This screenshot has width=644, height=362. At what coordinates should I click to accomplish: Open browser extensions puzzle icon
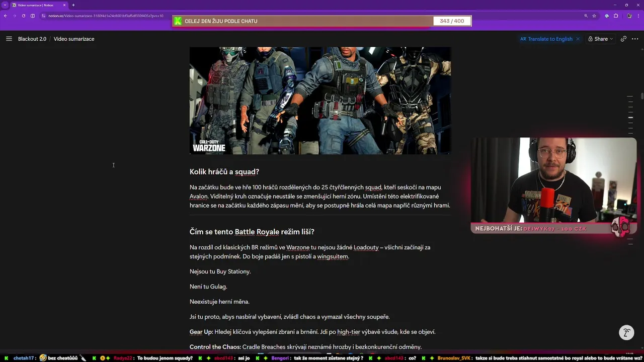click(616, 16)
